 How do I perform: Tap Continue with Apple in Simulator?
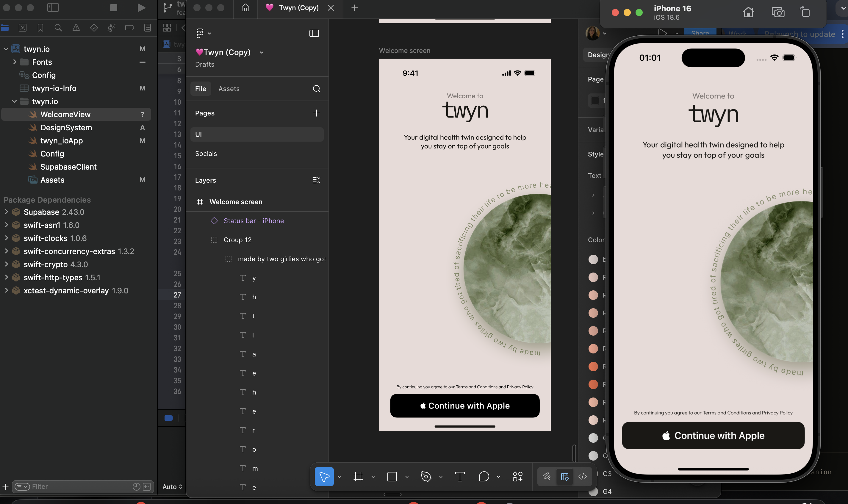click(x=713, y=435)
